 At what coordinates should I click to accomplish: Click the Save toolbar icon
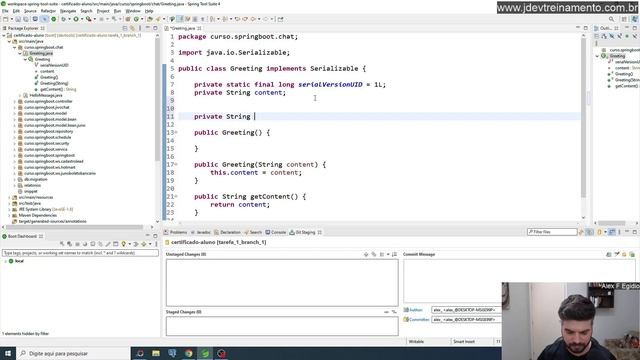18,19
